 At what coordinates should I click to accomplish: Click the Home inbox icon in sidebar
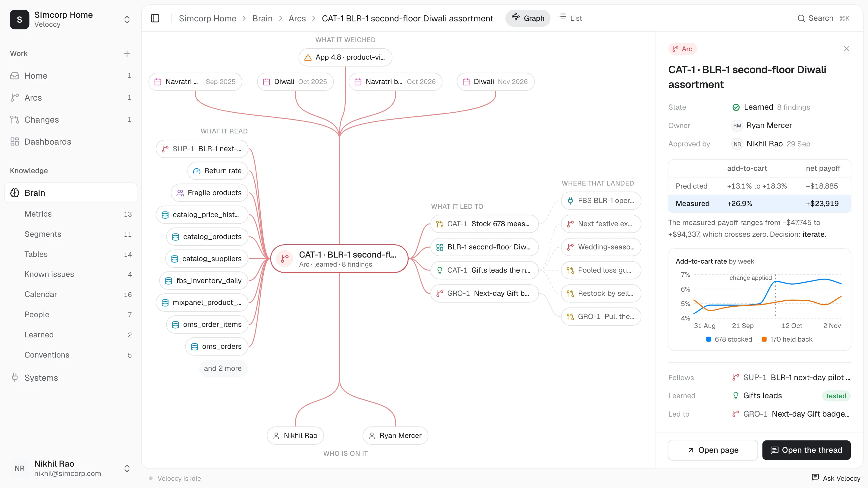[14, 75]
